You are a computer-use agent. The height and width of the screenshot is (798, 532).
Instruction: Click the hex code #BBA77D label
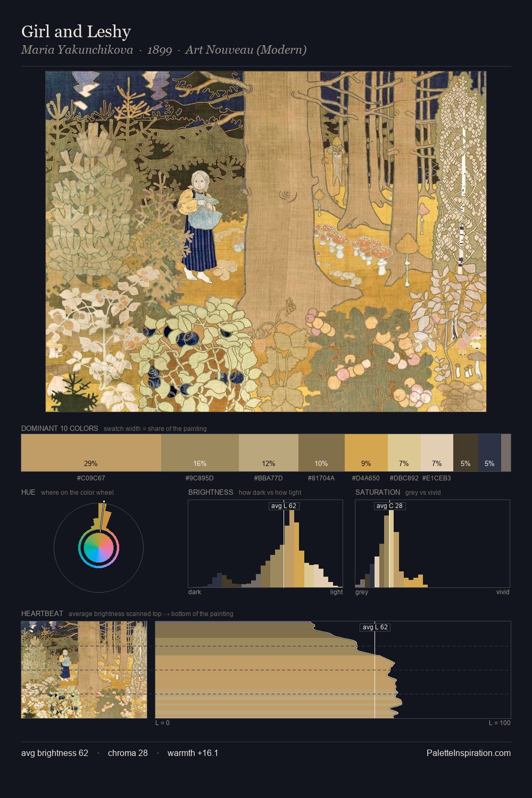click(269, 478)
